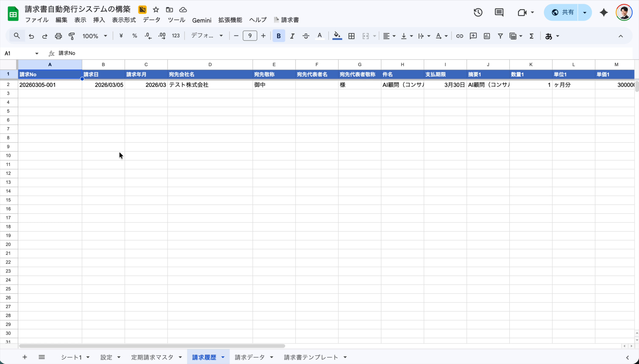
Task: Open the 請求履歴 sheet tab menu
Action: pos(222,357)
